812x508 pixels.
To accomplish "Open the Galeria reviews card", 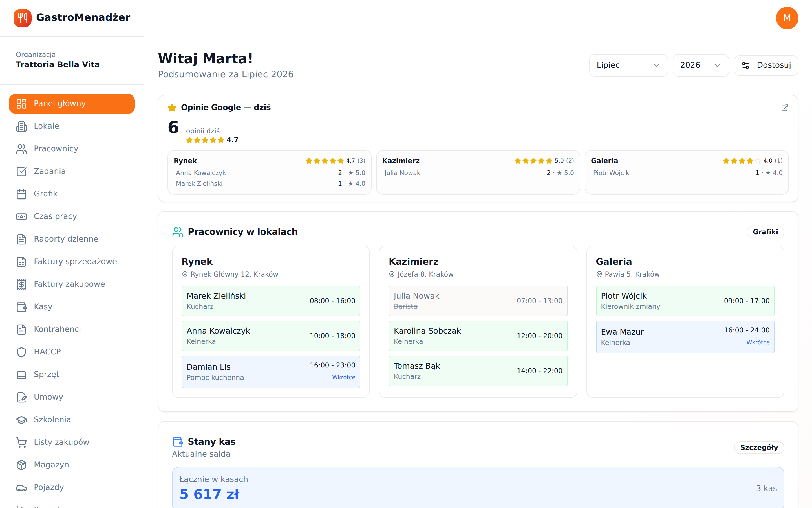I will tap(687, 172).
